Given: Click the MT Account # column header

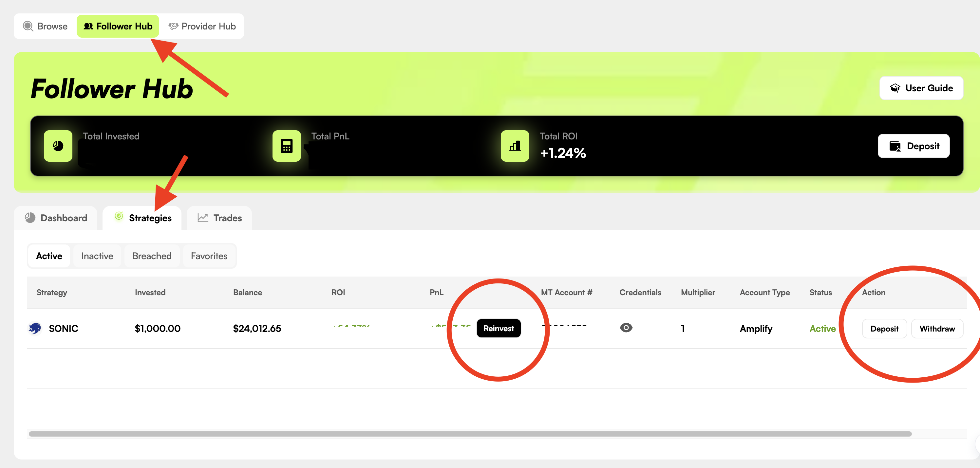Looking at the screenshot, I should pos(566,292).
